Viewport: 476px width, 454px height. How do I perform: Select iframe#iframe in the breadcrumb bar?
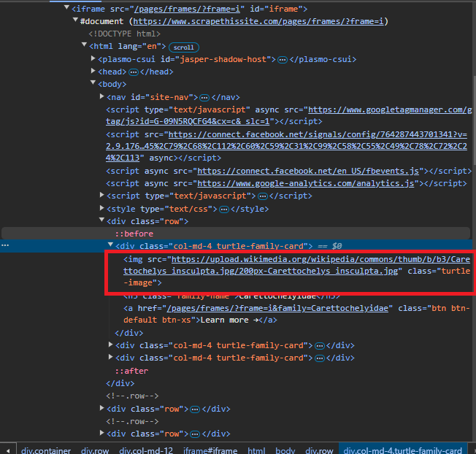210,450
